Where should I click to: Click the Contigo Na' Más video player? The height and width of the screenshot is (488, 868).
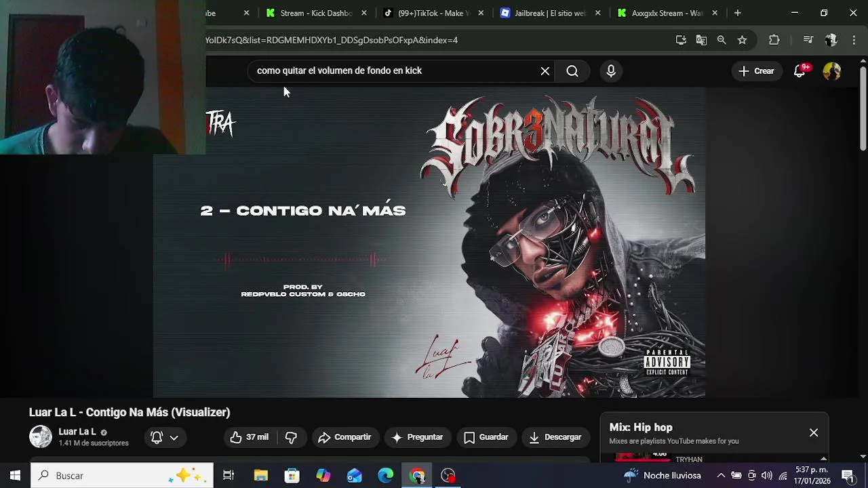tap(429, 243)
